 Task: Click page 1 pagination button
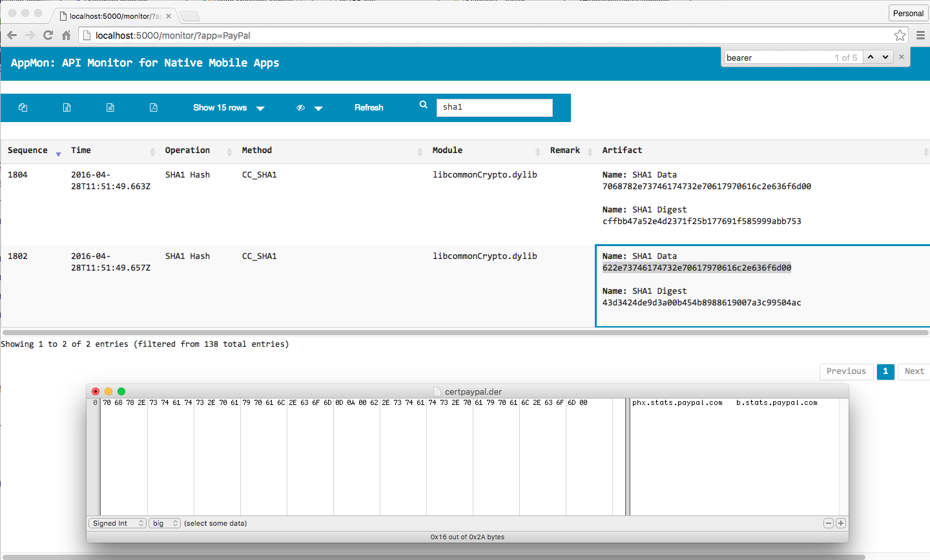885,371
